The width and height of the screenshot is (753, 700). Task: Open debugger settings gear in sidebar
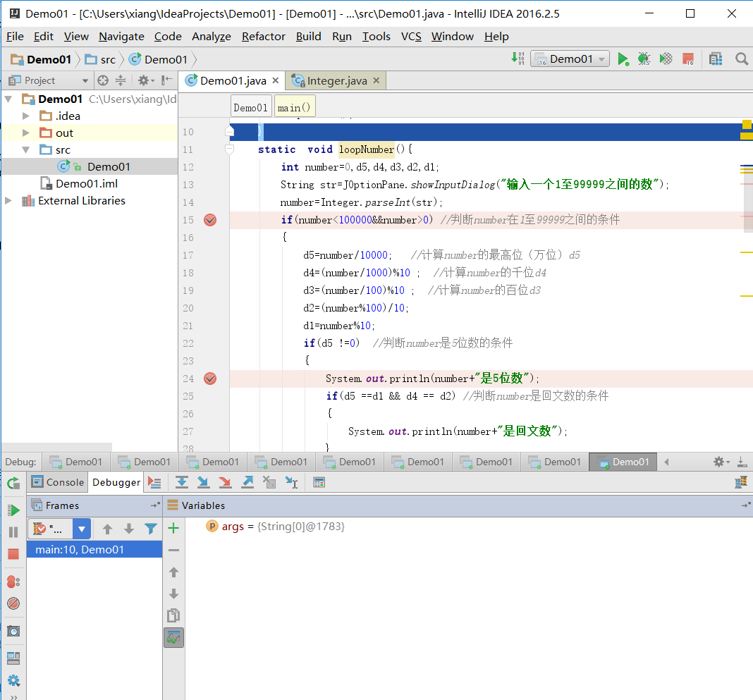point(13,680)
